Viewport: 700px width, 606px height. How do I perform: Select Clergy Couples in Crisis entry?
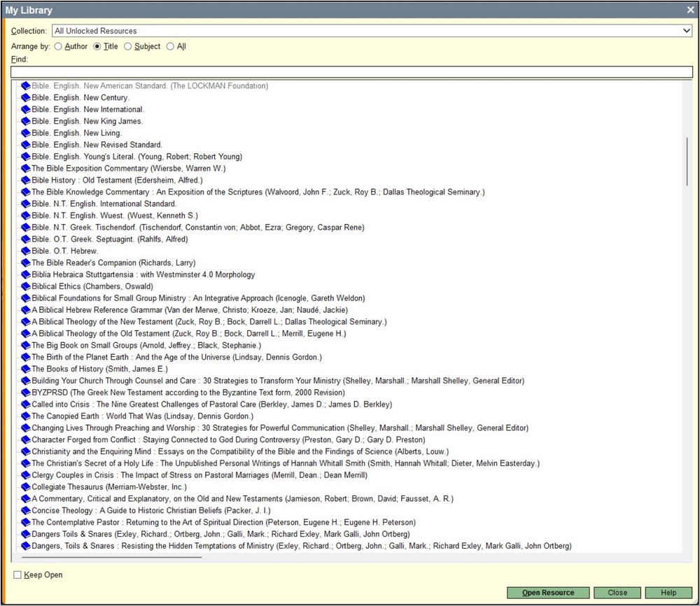tap(199, 475)
